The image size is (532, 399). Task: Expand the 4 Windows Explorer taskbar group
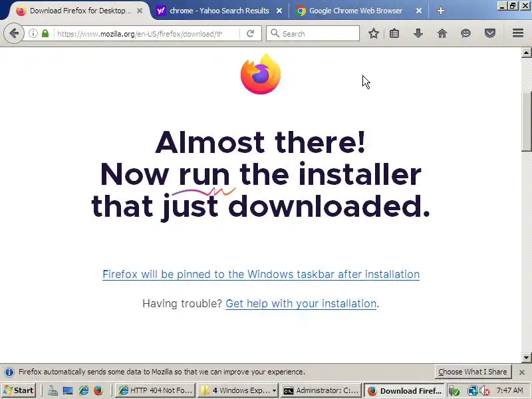point(238,390)
